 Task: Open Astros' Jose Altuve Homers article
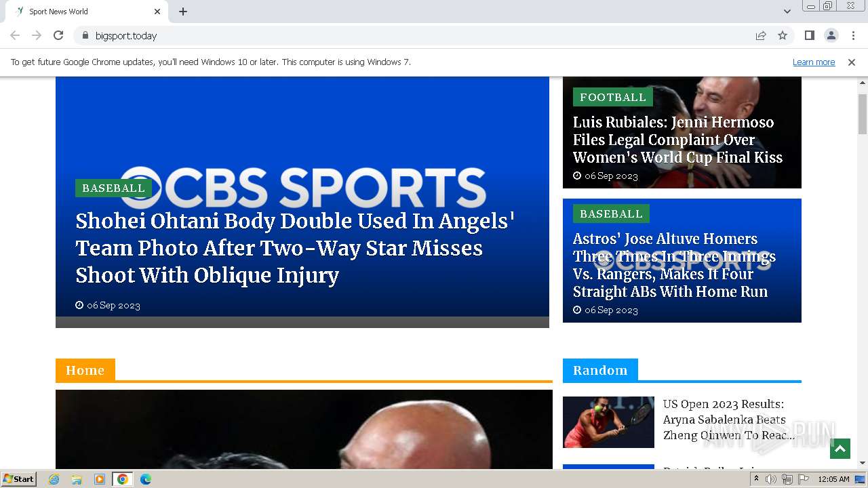pos(674,265)
